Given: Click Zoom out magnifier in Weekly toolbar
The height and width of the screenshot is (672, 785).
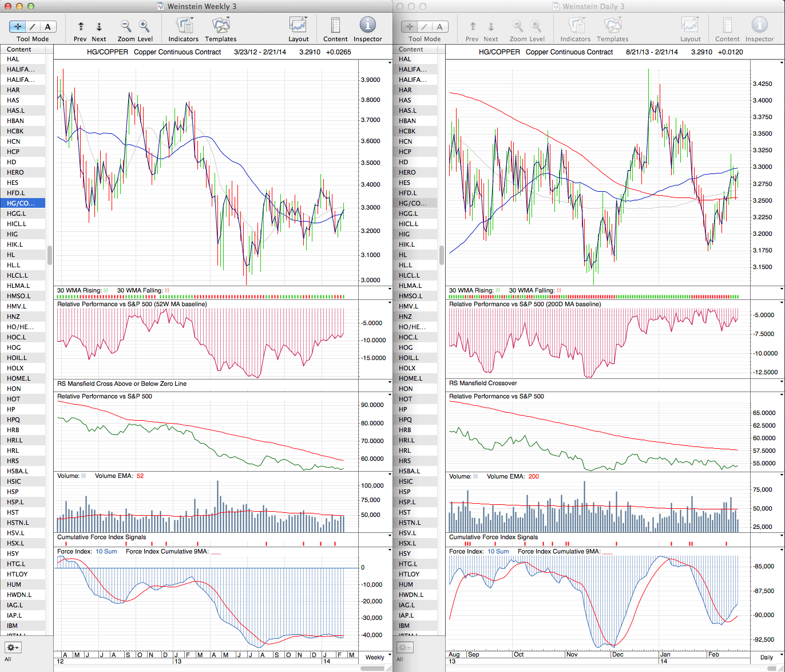Looking at the screenshot, I should click(126, 26).
